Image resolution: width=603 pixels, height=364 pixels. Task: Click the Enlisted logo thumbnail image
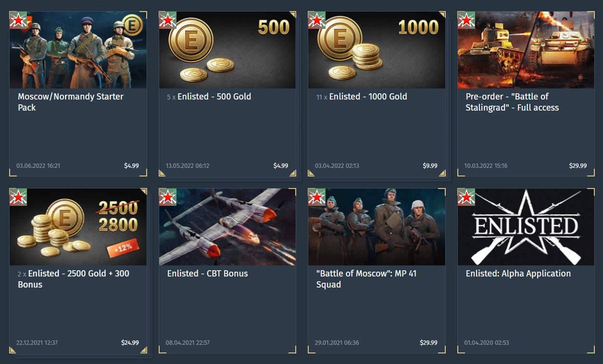[526, 227]
